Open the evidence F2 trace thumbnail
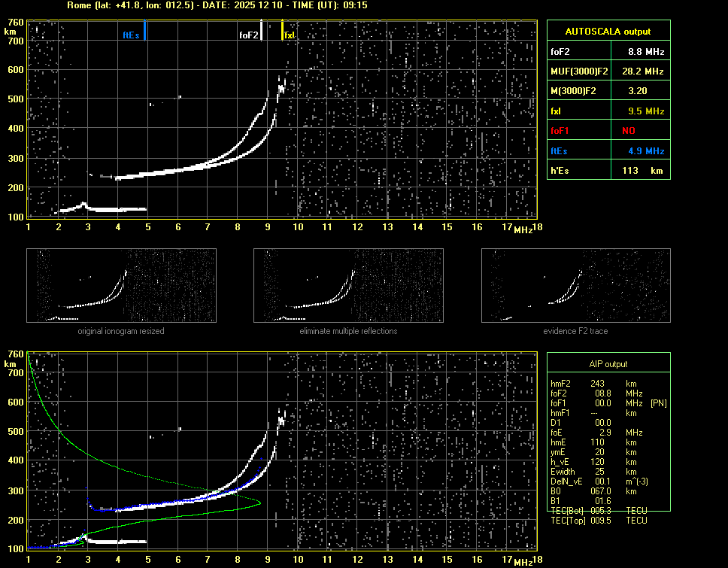This screenshot has width=728, height=568. (575, 285)
